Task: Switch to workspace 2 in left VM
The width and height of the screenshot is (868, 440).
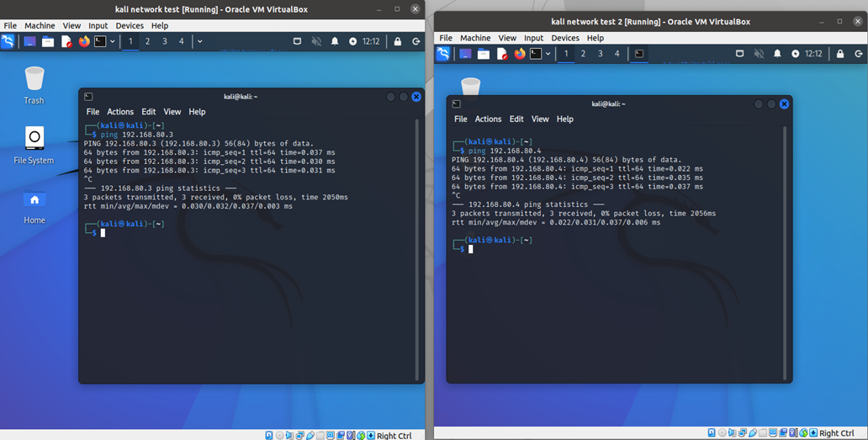Action: pyautogui.click(x=147, y=41)
